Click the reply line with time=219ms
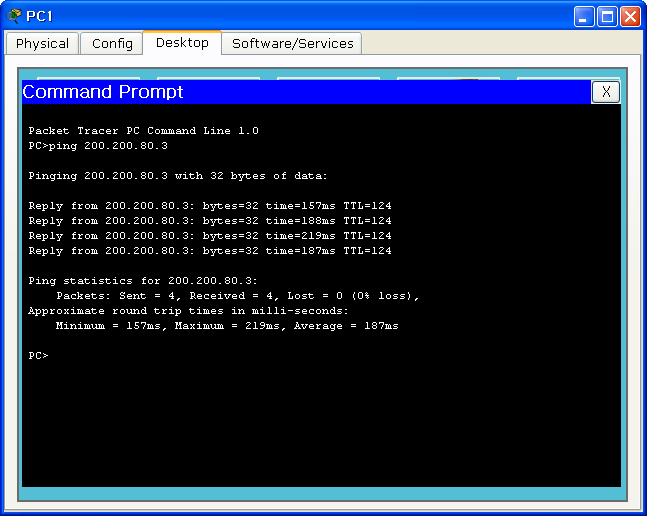This screenshot has width=647, height=516. [210, 236]
